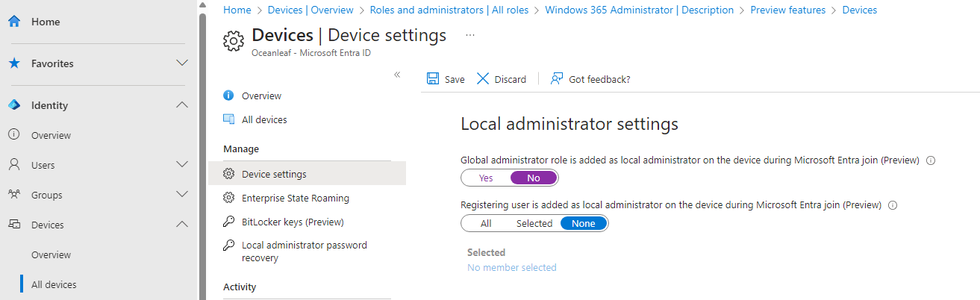
Task: Click the Got feedback icon
Action: click(556, 79)
